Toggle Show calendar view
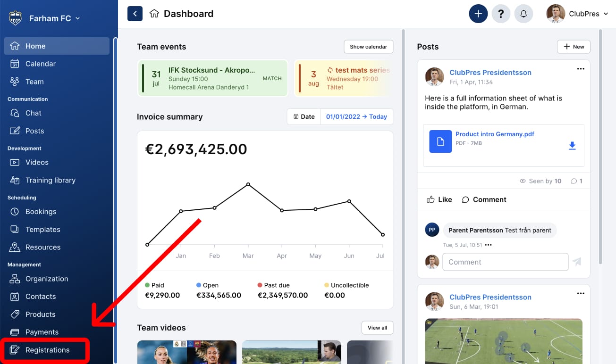 click(368, 47)
